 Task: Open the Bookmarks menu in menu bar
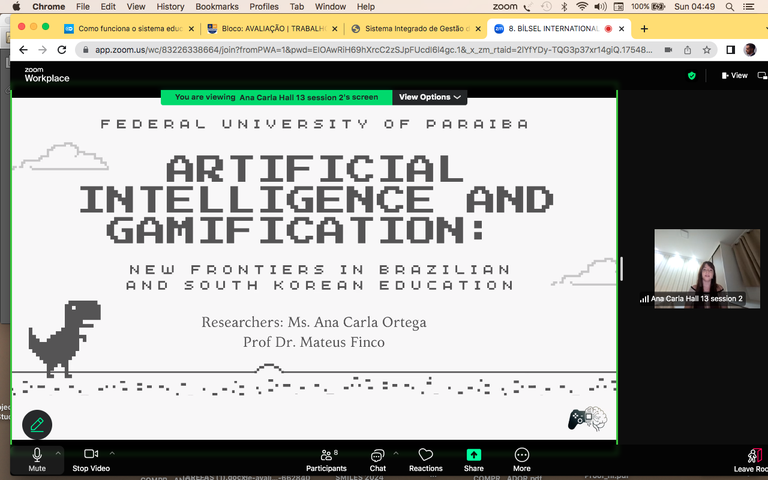216,7
